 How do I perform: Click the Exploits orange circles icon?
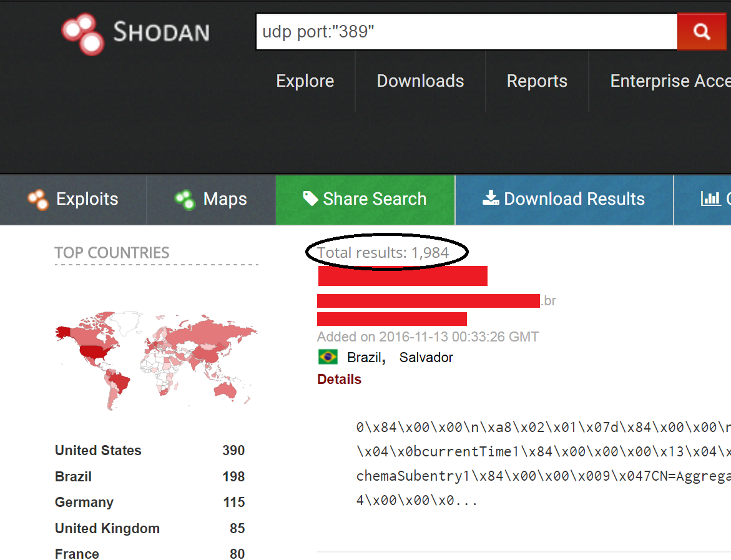point(38,199)
